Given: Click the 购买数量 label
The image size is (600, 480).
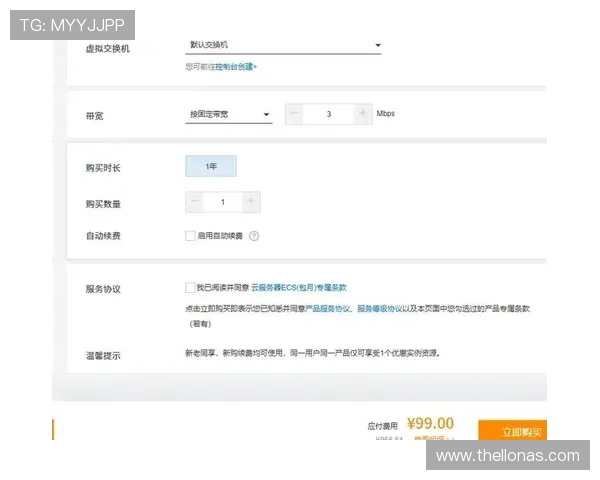Looking at the screenshot, I should (x=103, y=204).
